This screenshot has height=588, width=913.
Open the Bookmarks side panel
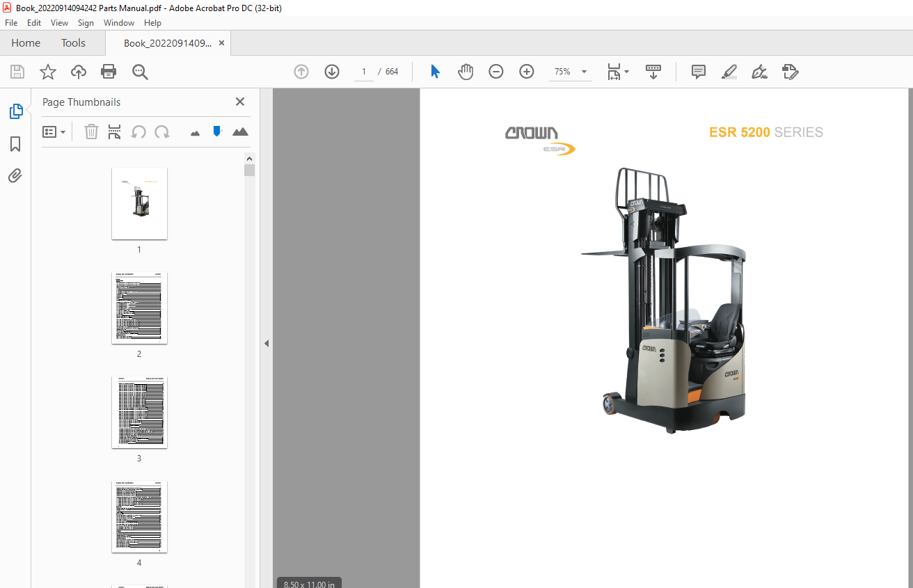(x=15, y=144)
